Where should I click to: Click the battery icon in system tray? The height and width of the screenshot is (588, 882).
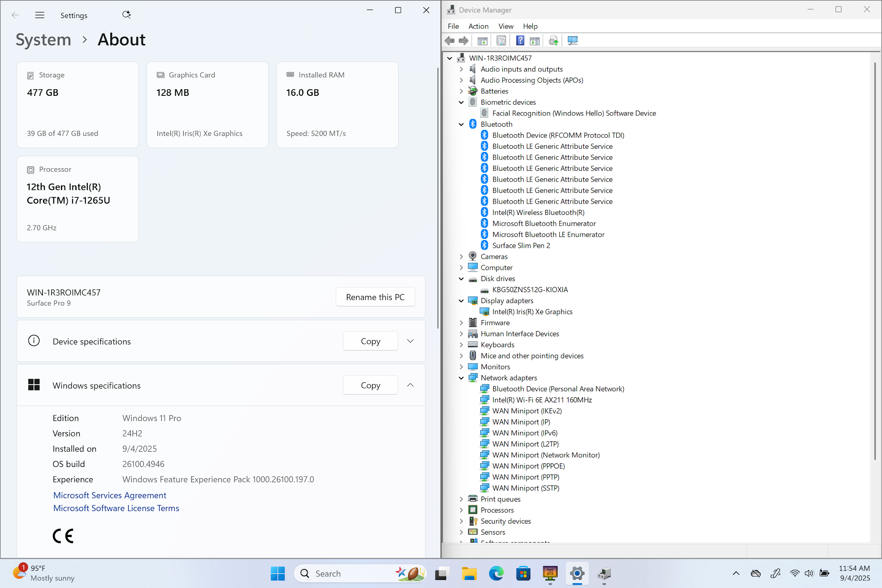click(x=824, y=574)
